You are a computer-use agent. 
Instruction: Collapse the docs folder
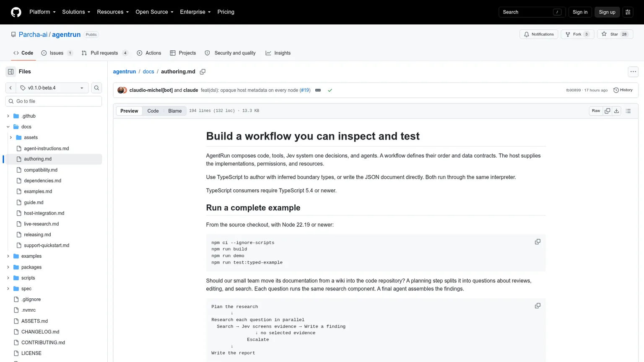8,127
